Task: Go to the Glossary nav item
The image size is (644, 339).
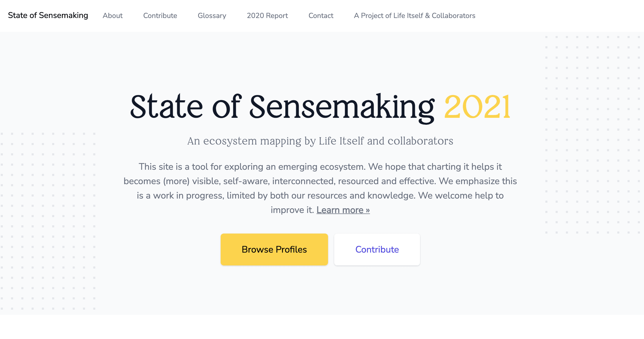Action: click(212, 16)
